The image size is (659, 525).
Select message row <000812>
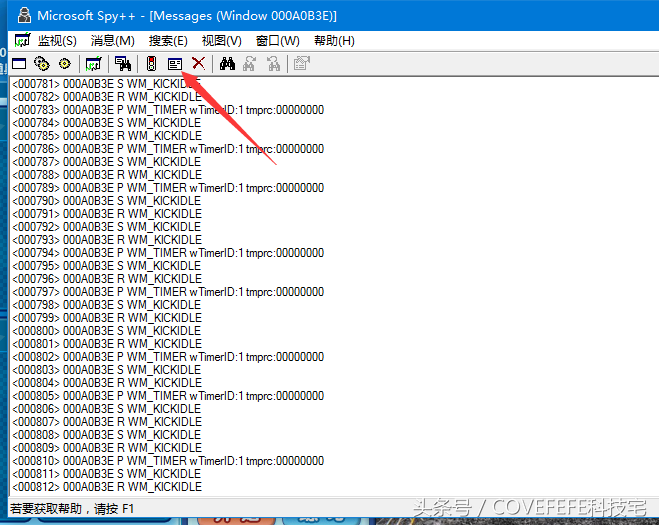coord(107,487)
